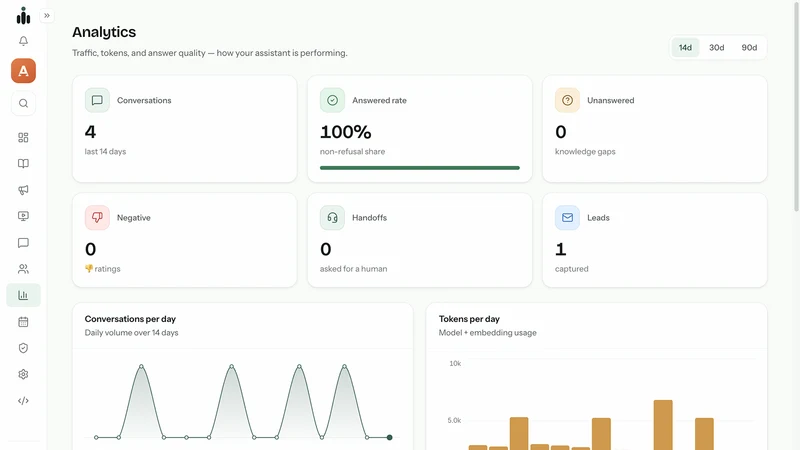Viewport: 800px width, 450px height.
Task: Open the search magnifier in sidebar
Action: 23,104
